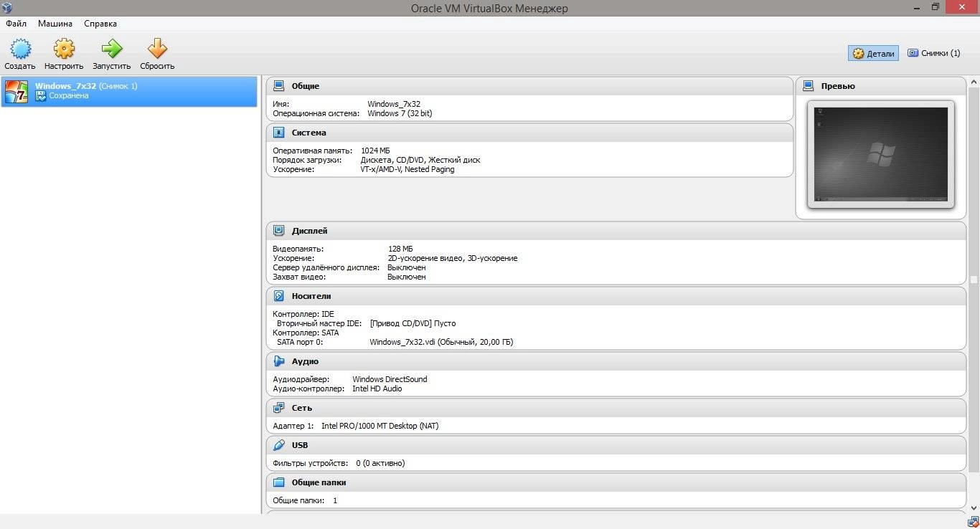This screenshot has width=980, height=529.
Task: Click the 128 МБ video memory value
Action: pos(400,249)
